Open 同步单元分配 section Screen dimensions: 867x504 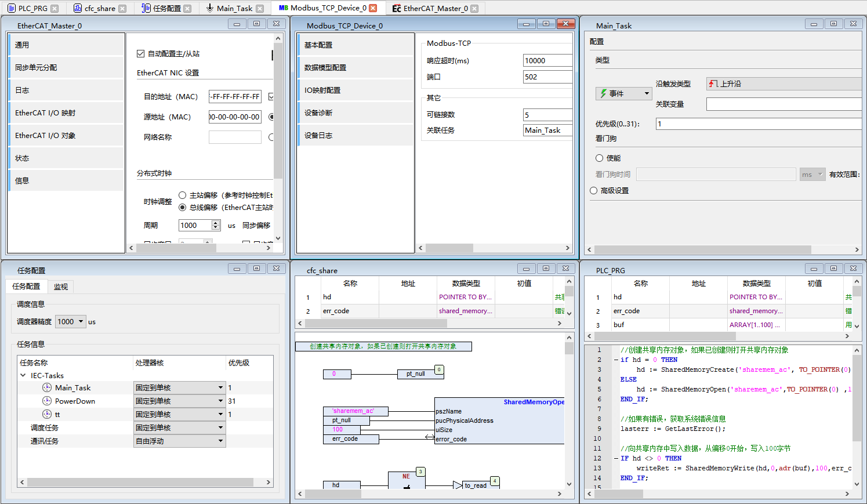click(66, 67)
